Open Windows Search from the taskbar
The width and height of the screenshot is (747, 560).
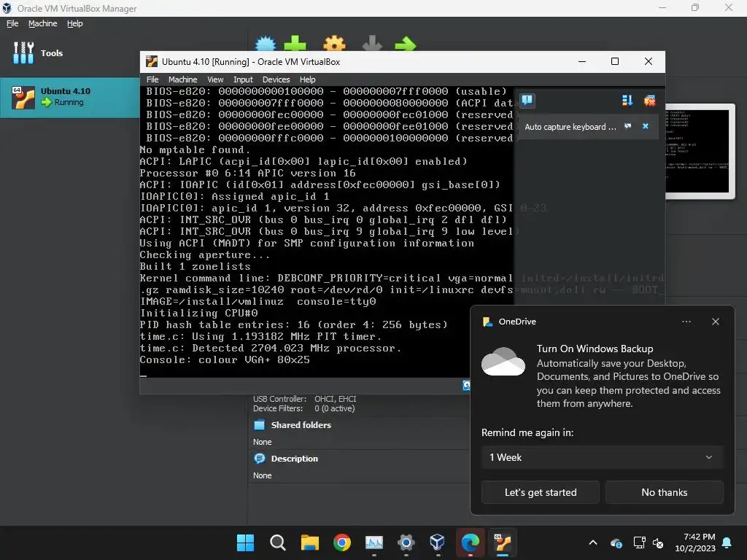pyautogui.click(x=277, y=542)
